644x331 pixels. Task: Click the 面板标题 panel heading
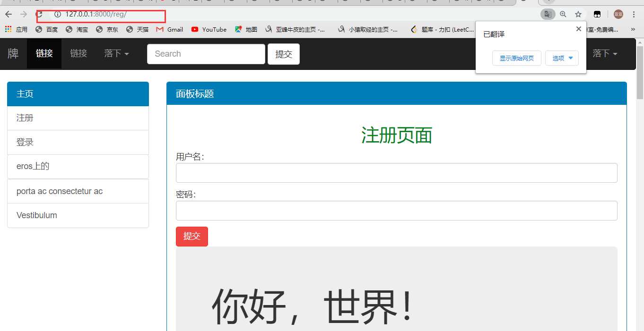[x=397, y=93]
